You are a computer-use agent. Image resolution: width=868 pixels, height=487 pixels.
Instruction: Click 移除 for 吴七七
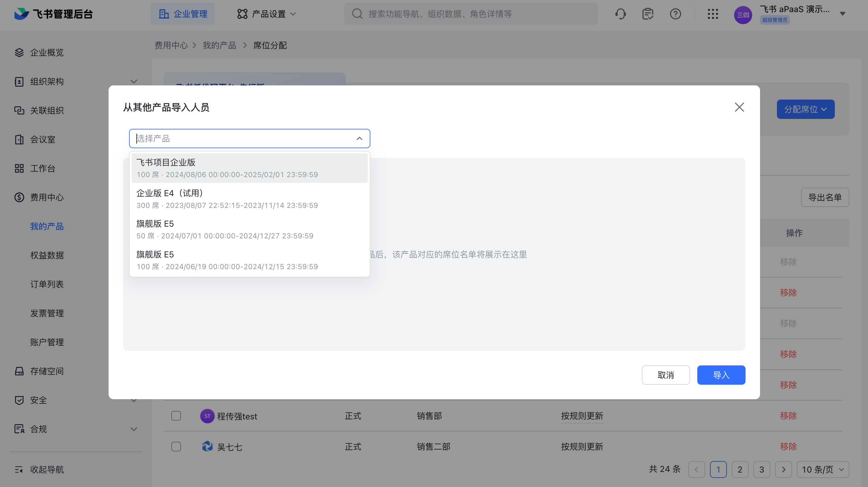[788, 447]
